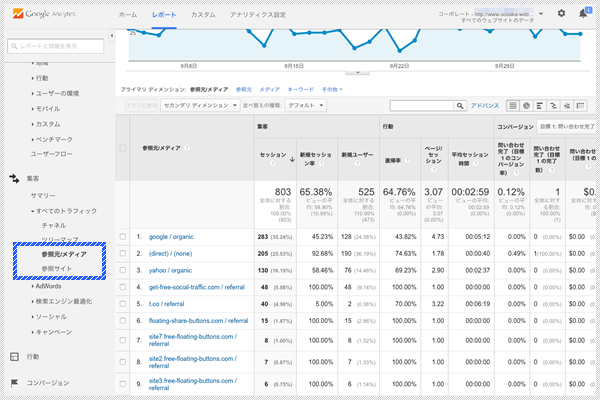Click the chart collapse handle below graph

(x=357, y=72)
